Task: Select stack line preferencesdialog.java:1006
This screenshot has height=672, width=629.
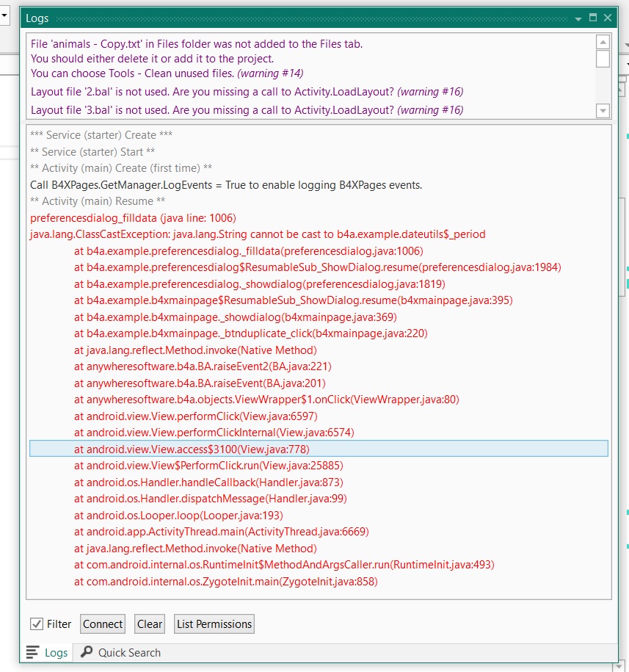Action: (x=248, y=251)
